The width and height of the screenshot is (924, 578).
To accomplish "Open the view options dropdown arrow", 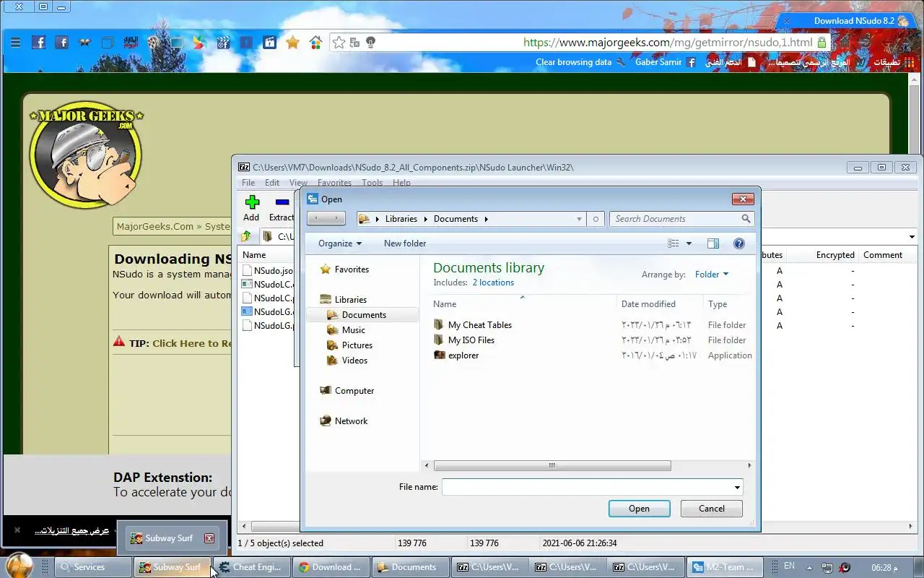I will pyautogui.click(x=689, y=243).
